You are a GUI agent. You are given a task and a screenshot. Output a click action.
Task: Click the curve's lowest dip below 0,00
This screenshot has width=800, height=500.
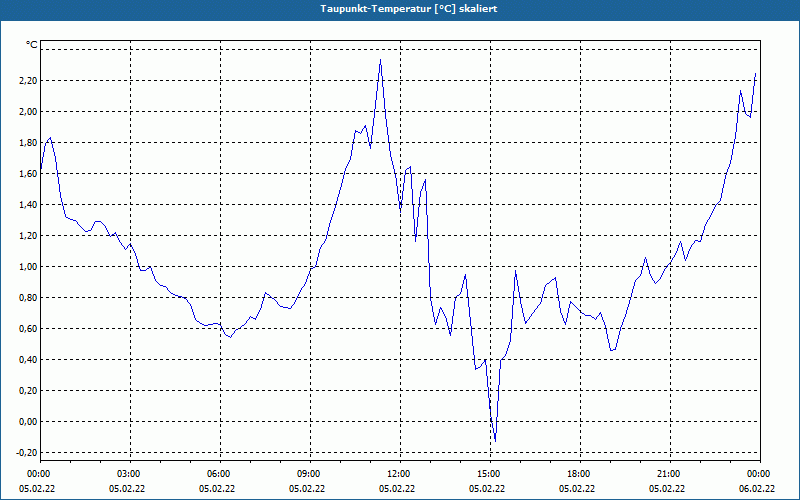[495, 441]
